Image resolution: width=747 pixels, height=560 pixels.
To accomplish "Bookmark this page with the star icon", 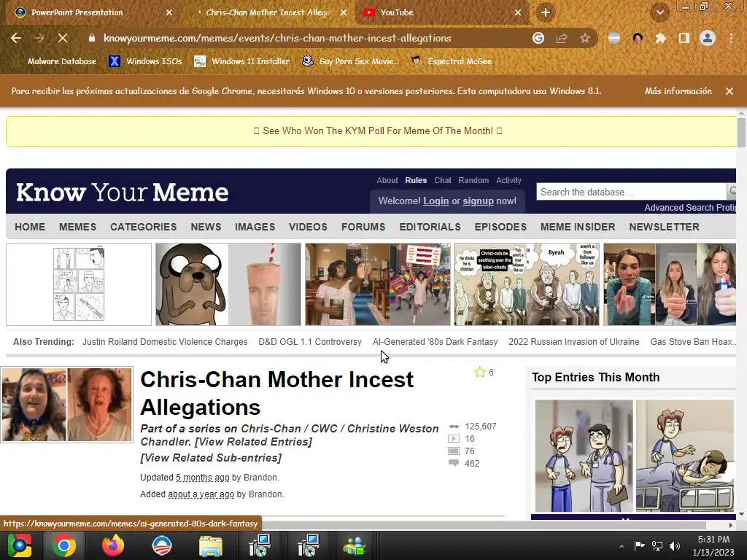I will click(x=585, y=38).
